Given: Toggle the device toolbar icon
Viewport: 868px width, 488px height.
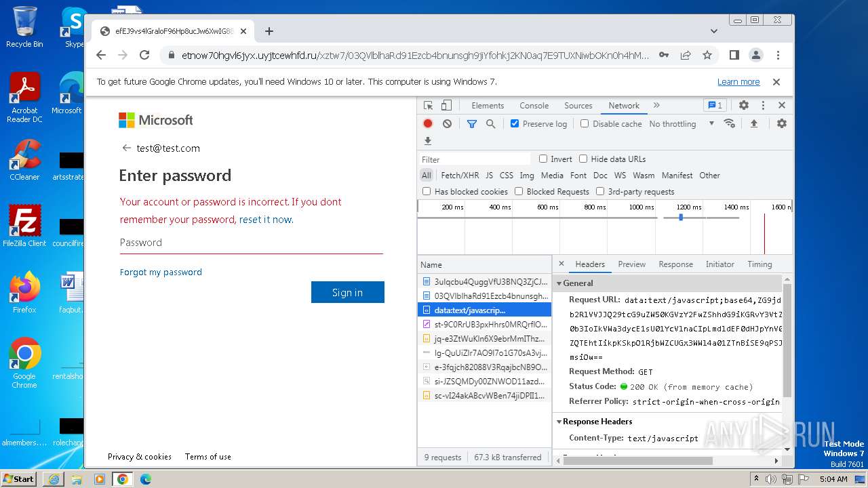Looking at the screenshot, I should click(x=446, y=106).
